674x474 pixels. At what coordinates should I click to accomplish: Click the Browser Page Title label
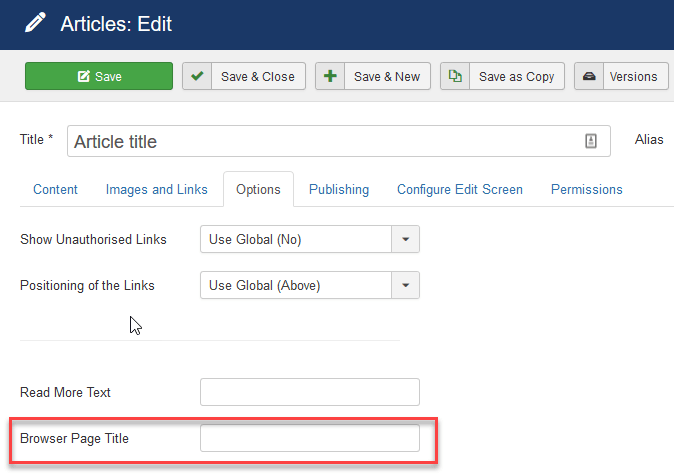tap(74, 438)
